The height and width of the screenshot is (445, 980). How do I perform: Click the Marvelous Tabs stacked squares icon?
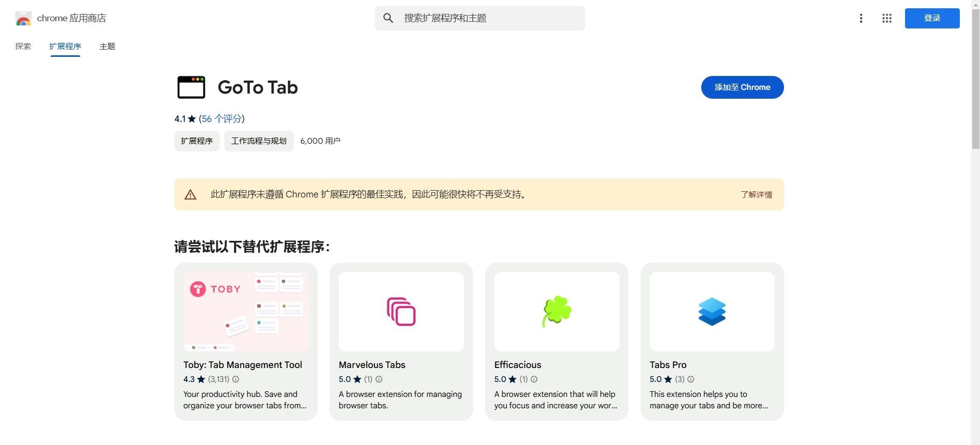[401, 312]
